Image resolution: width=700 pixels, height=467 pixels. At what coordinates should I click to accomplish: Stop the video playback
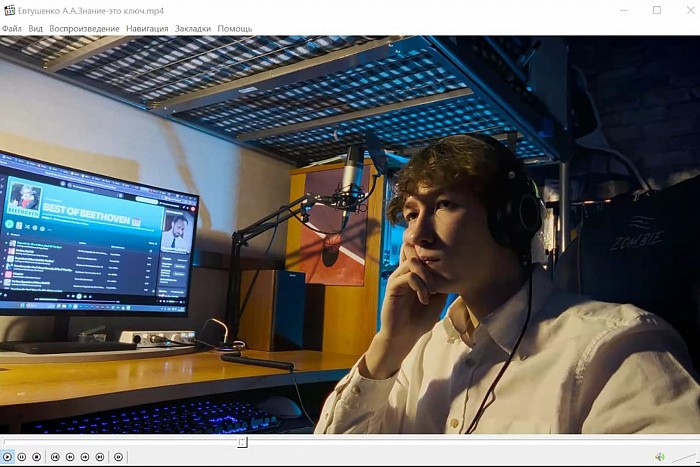(x=37, y=457)
